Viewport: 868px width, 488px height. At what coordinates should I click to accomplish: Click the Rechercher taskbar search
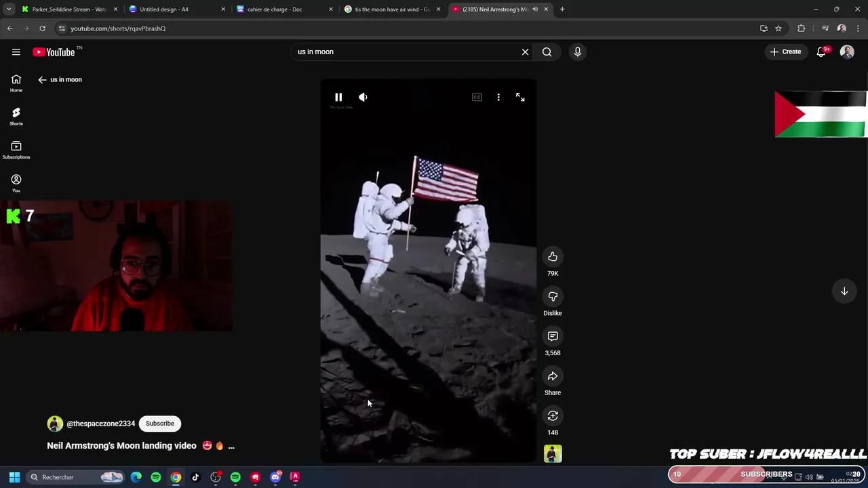pos(75,477)
